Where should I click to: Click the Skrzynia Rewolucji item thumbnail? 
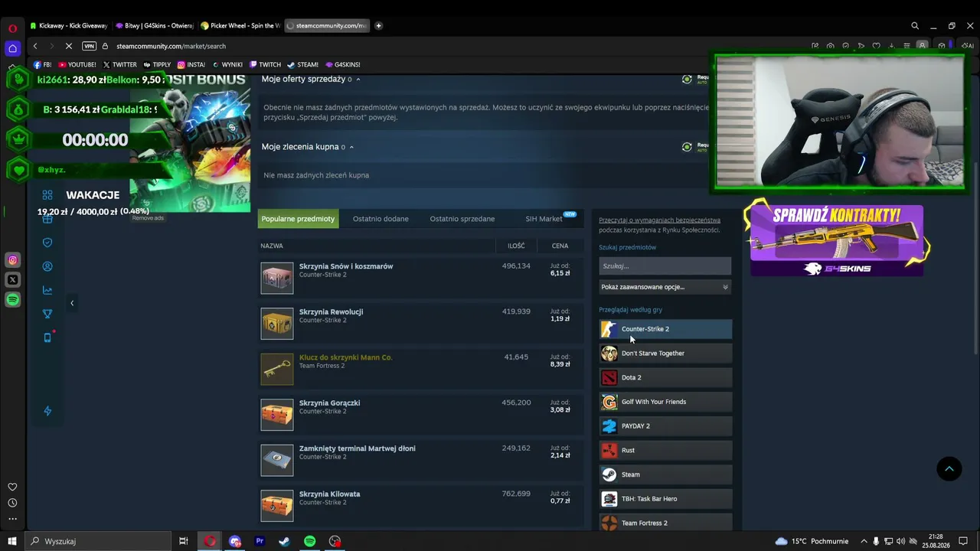point(276,324)
